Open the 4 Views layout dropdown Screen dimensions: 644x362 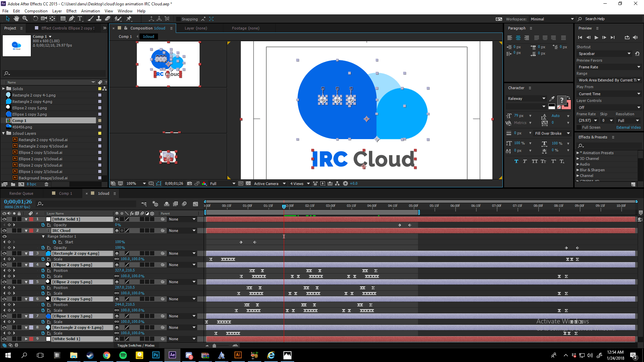click(300, 184)
